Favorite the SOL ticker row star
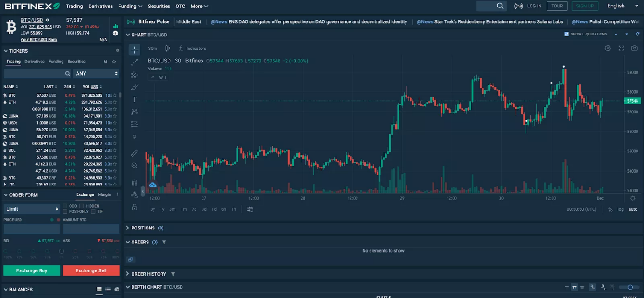The image size is (644, 298). [x=115, y=150]
